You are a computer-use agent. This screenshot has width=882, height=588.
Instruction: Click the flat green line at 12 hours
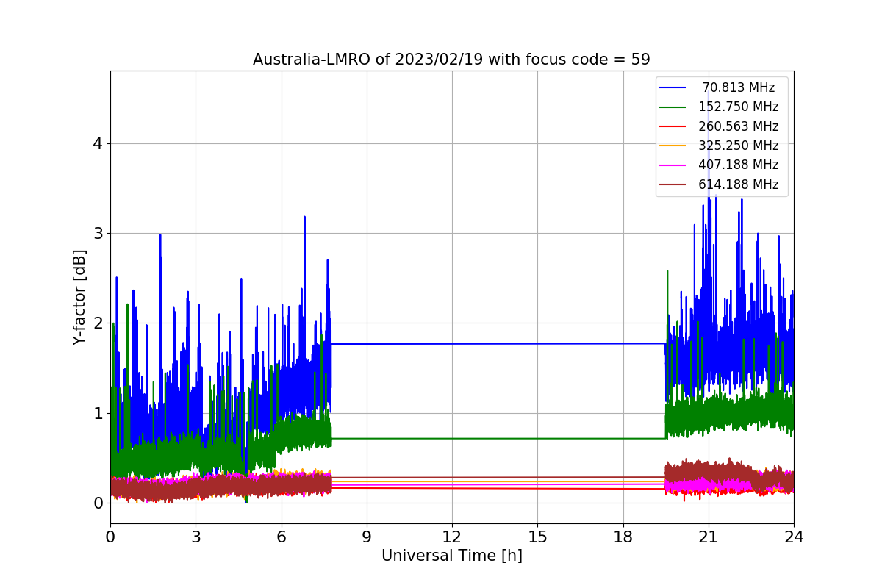(x=452, y=438)
